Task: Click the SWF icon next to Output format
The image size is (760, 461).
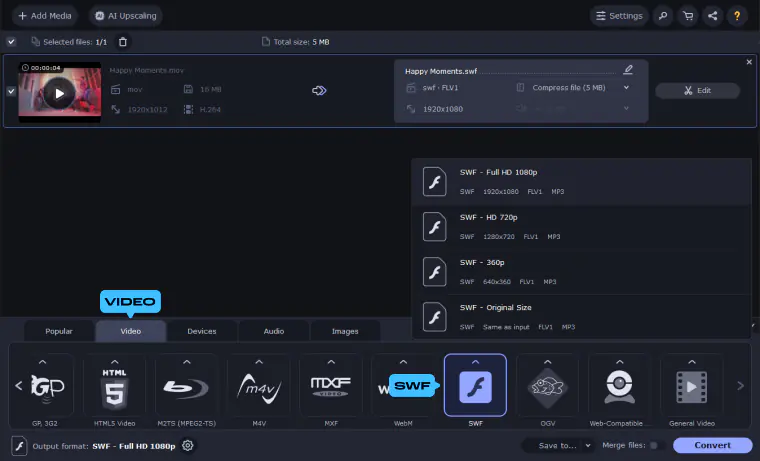Action: pyautogui.click(x=19, y=446)
